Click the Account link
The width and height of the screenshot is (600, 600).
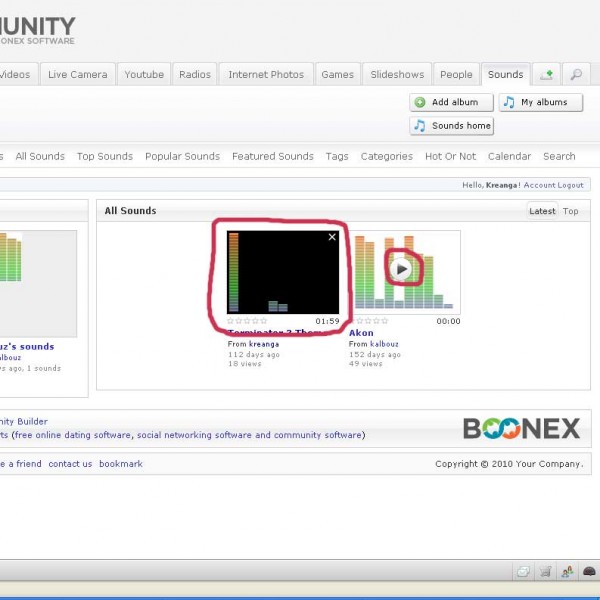[539, 185]
